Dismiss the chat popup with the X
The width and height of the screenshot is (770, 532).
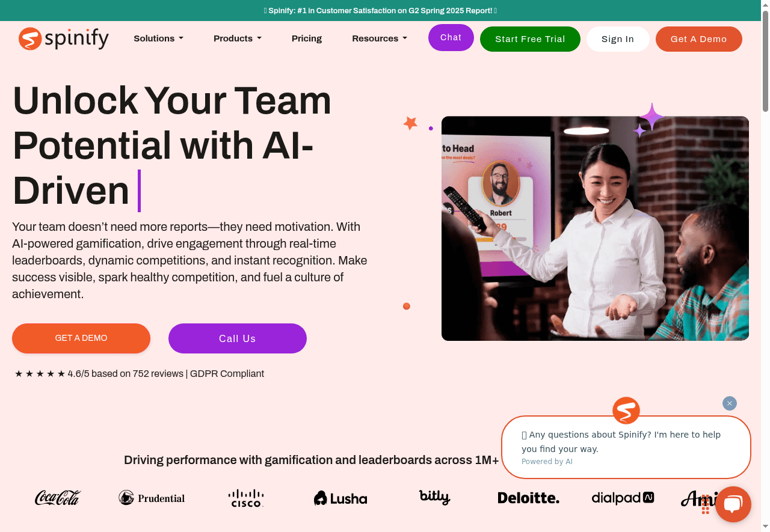coord(730,403)
